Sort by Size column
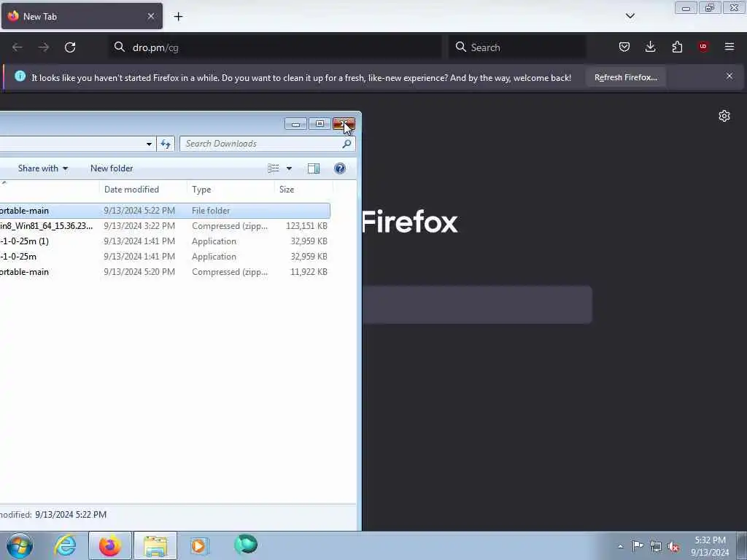747x560 pixels. pos(304,189)
